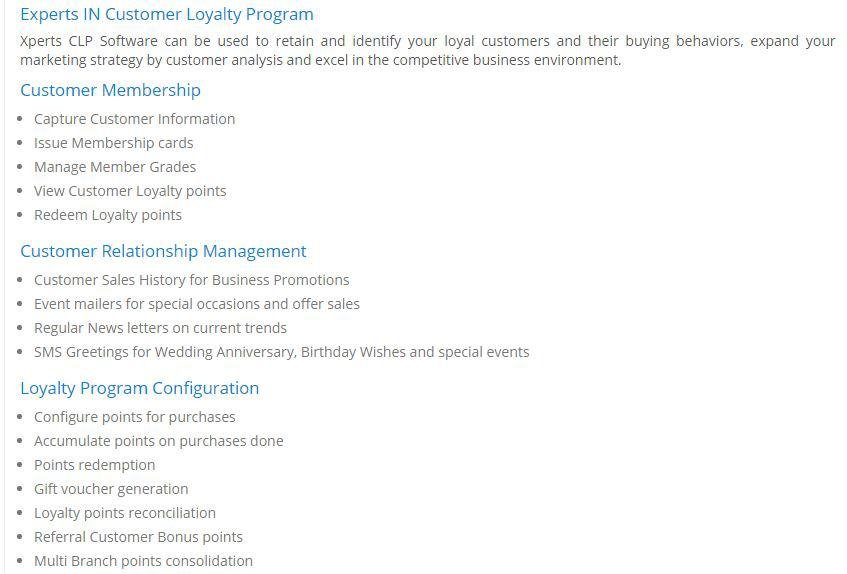This screenshot has height=574, width=847.
Task: Select the Customer Relationship Management heading
Action: pos(163,251)
